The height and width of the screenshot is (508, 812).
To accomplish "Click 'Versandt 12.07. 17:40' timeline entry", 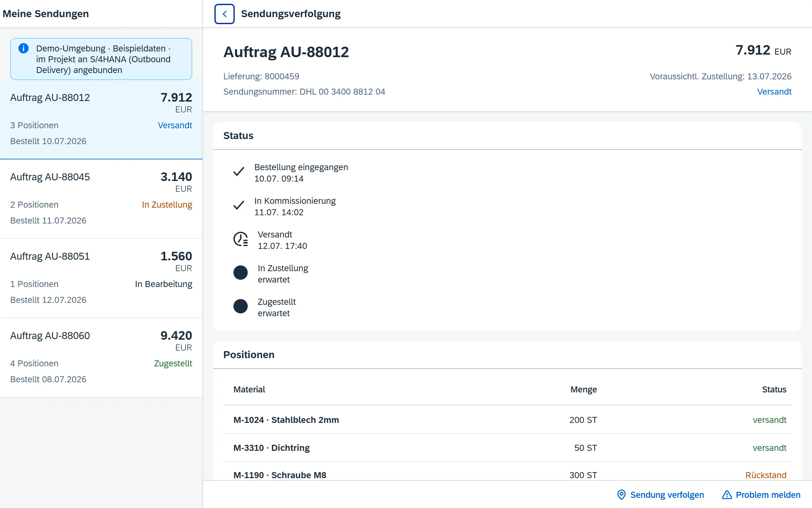I will click(282, 240).
